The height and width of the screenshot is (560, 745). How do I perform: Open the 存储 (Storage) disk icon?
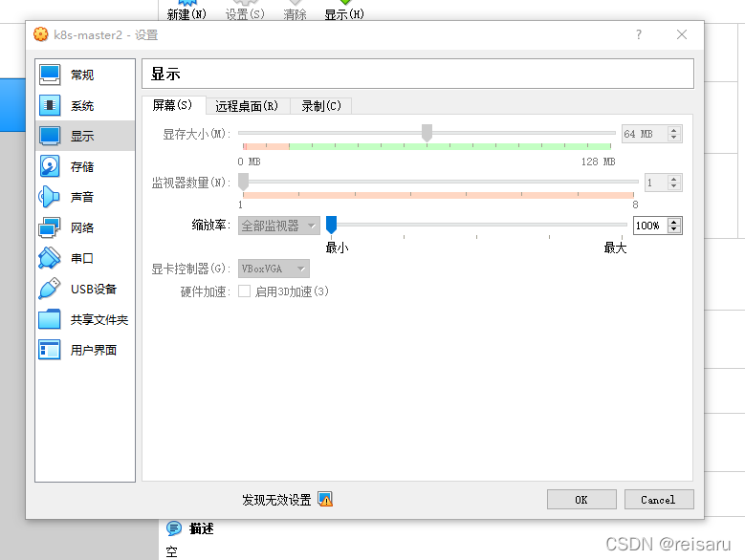(50, 166)
